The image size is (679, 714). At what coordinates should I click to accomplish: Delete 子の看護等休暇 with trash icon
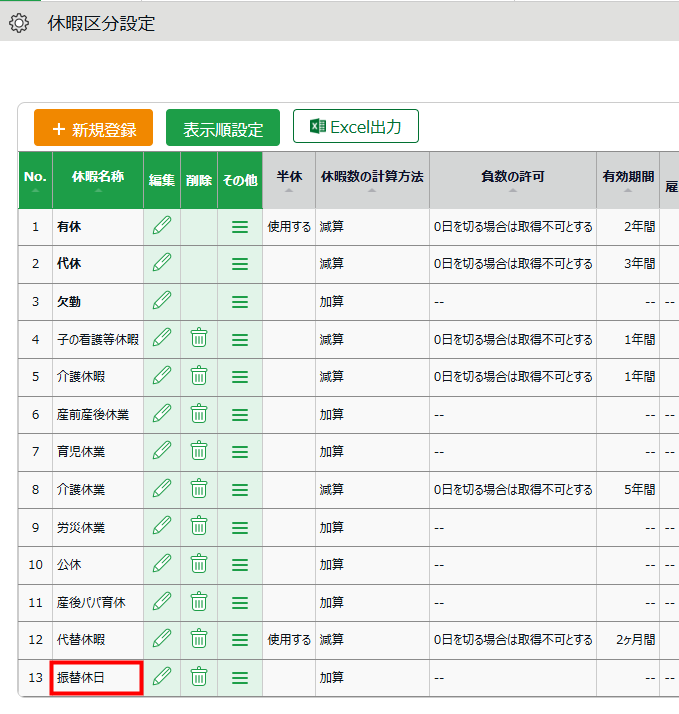(x=199, y=338)
